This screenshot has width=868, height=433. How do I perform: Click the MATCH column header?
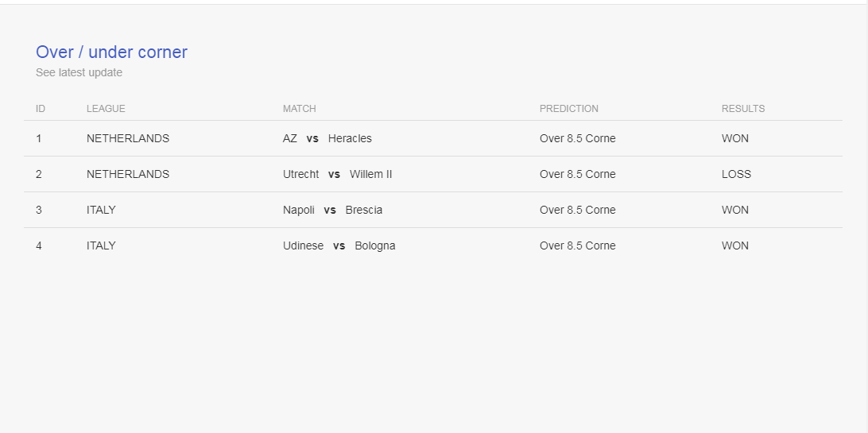coord(300,108)
